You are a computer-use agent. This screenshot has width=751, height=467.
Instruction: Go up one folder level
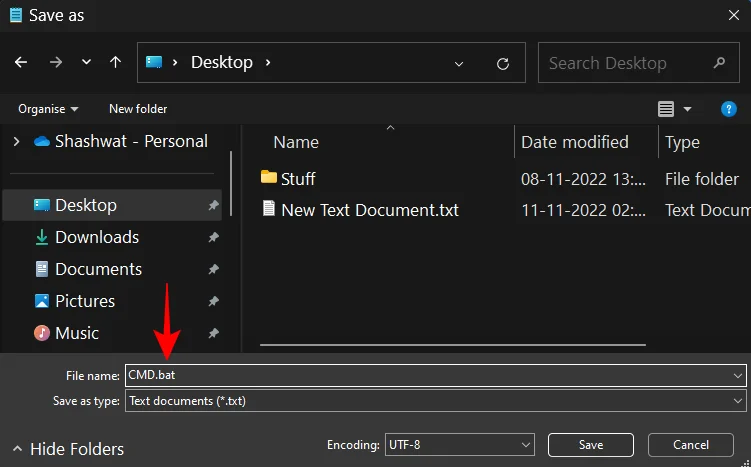coord(115,62)
